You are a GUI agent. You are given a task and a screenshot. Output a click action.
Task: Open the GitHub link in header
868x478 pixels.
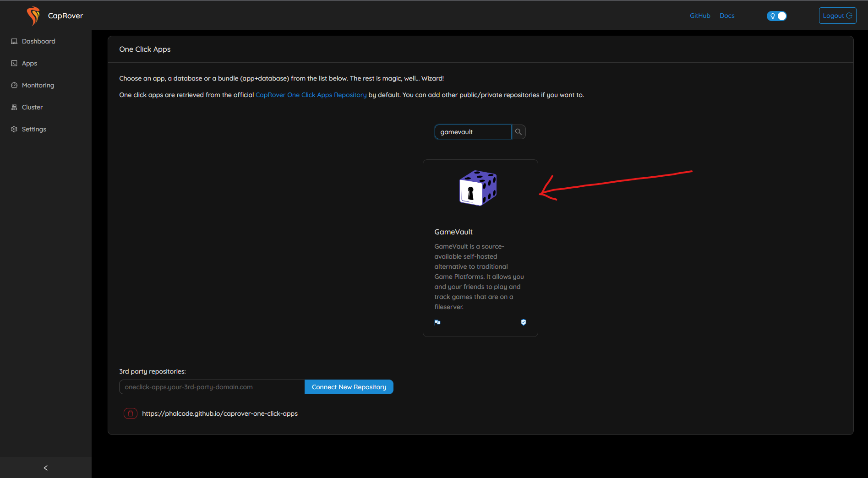[x=700, y=16]
